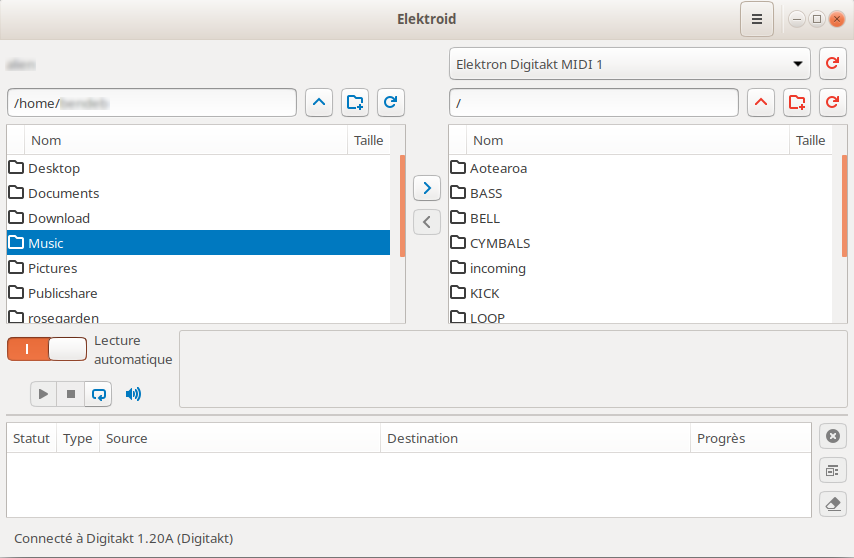The height and width of the screenshot is (558, 854).
Task: Refresh the local directory listing
Action: coord(391,102)
